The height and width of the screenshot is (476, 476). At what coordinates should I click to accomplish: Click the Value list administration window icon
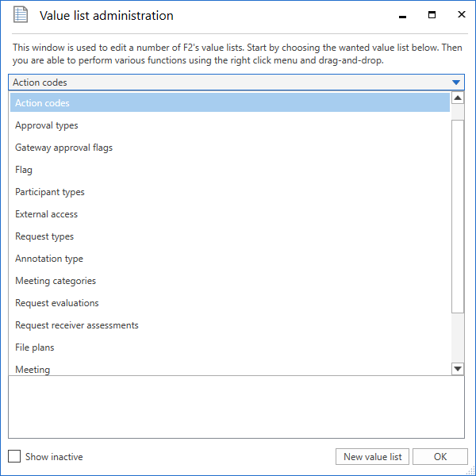[21, 15]
